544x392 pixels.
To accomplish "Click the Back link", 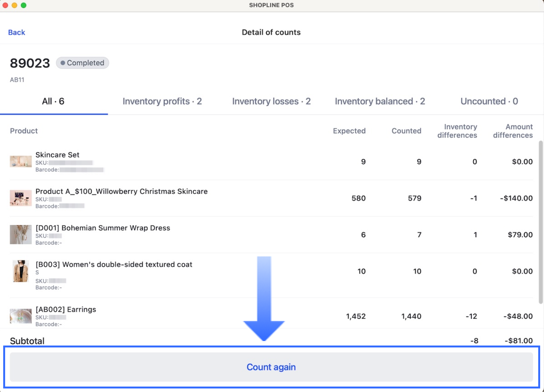I will [x=17, y=32].
